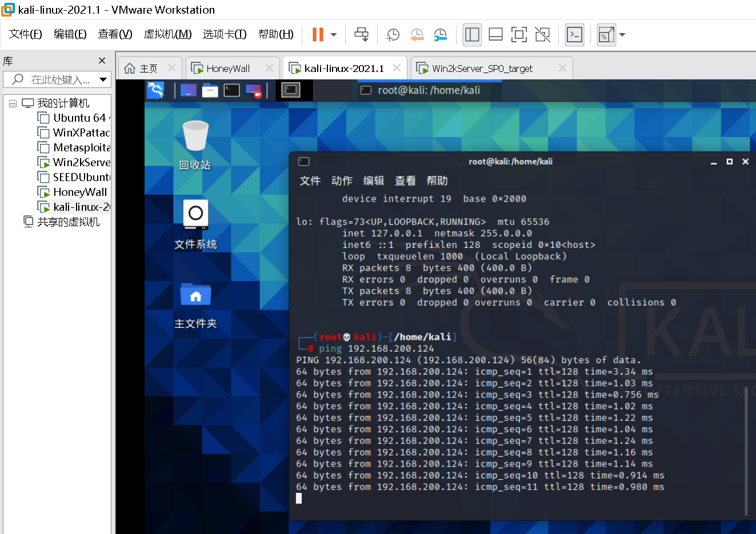Launch terminal emulator from Kali panel launcher
756x534 pixels.
[x=231, y=90]
